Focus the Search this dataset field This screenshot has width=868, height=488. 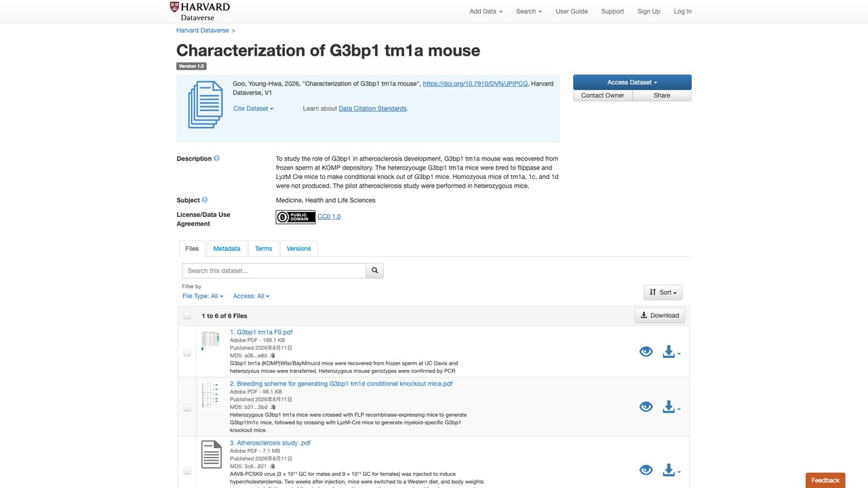274,270
